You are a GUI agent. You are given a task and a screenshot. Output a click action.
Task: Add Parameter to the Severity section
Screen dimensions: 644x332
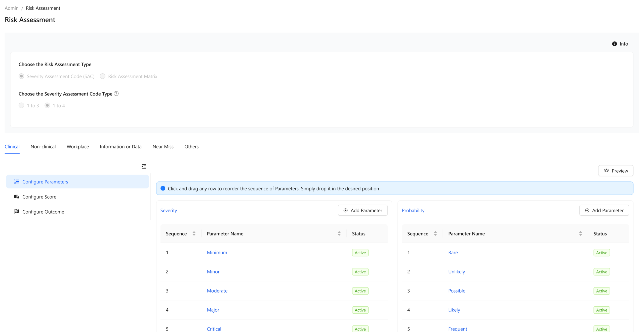pos(363,210)
